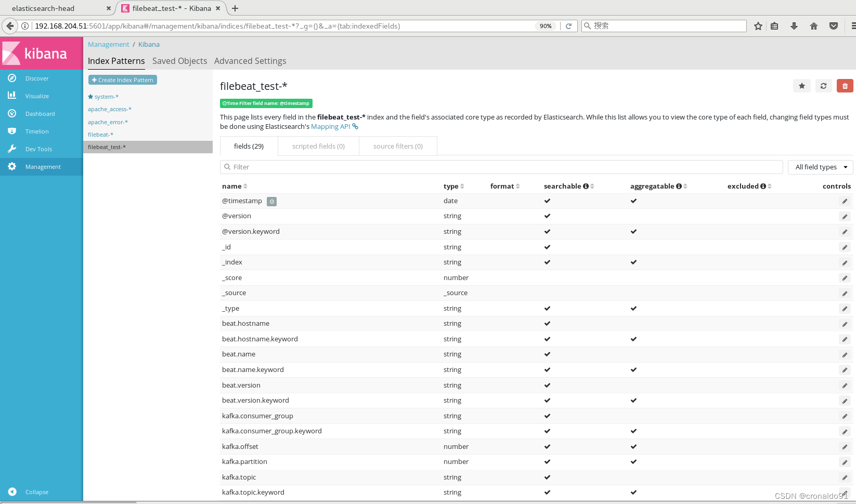Click clock icon next to @timestamp
856x504 pixels.
(x=271, y=202)
